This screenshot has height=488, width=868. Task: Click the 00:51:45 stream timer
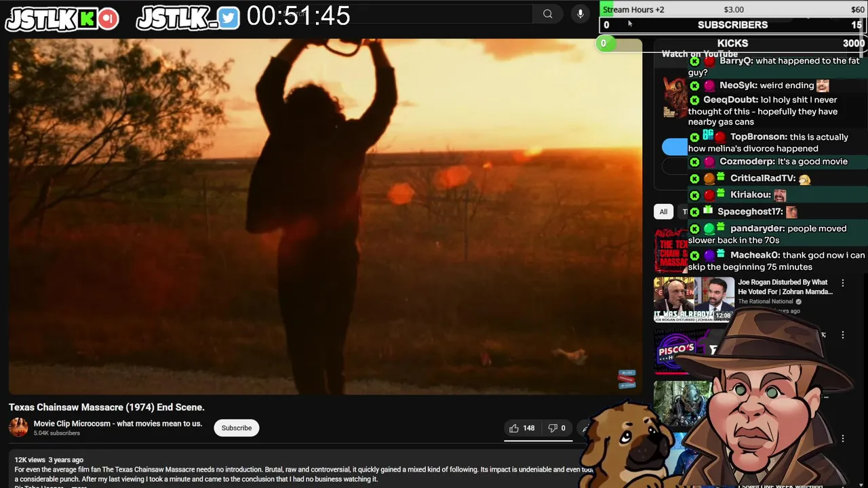[298, 16]
